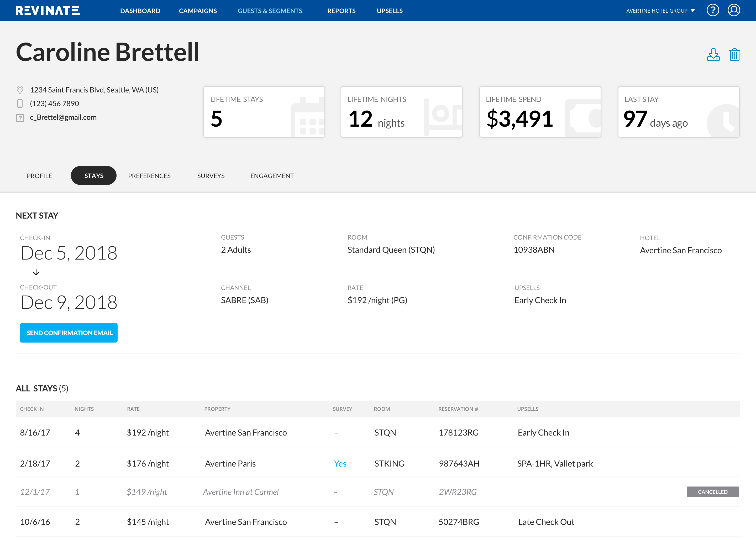
Task: Open the Campaigns menu
Action: [198, 11]
